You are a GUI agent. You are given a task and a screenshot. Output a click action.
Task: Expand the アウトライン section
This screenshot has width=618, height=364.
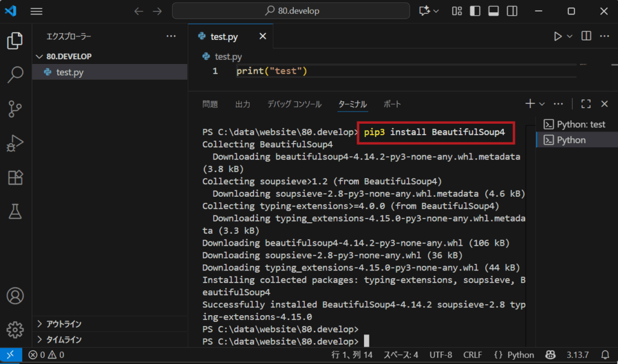[64, 324]
